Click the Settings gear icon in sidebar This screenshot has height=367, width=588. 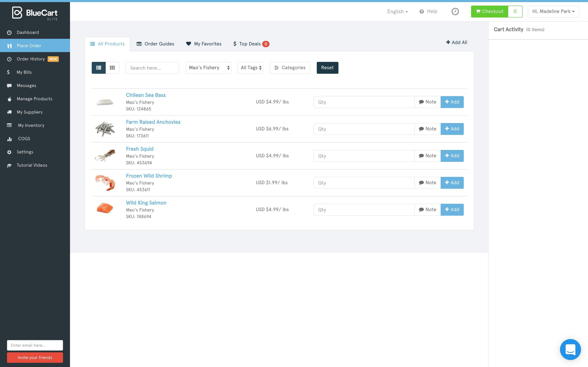[x=9, y=152]
